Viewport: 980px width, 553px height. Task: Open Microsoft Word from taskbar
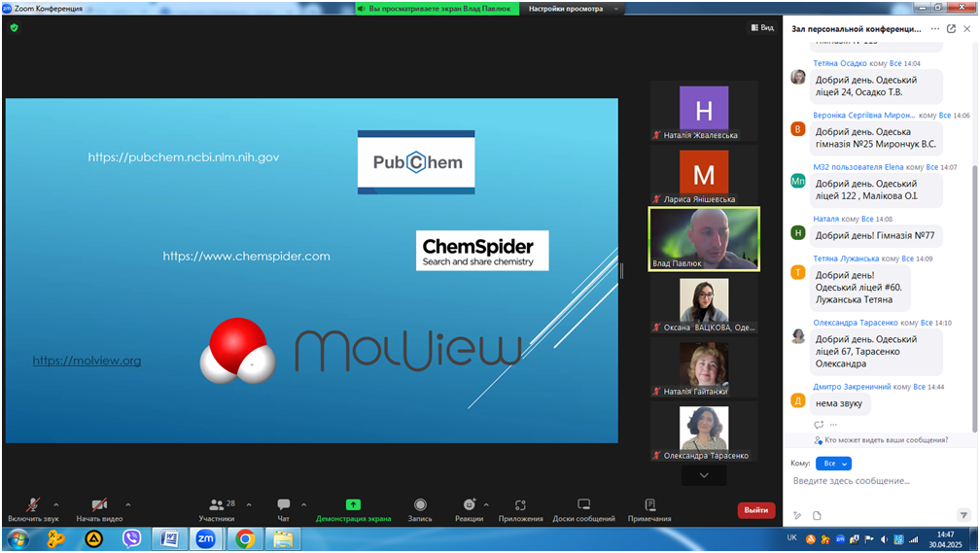click(x=169, y=538)
